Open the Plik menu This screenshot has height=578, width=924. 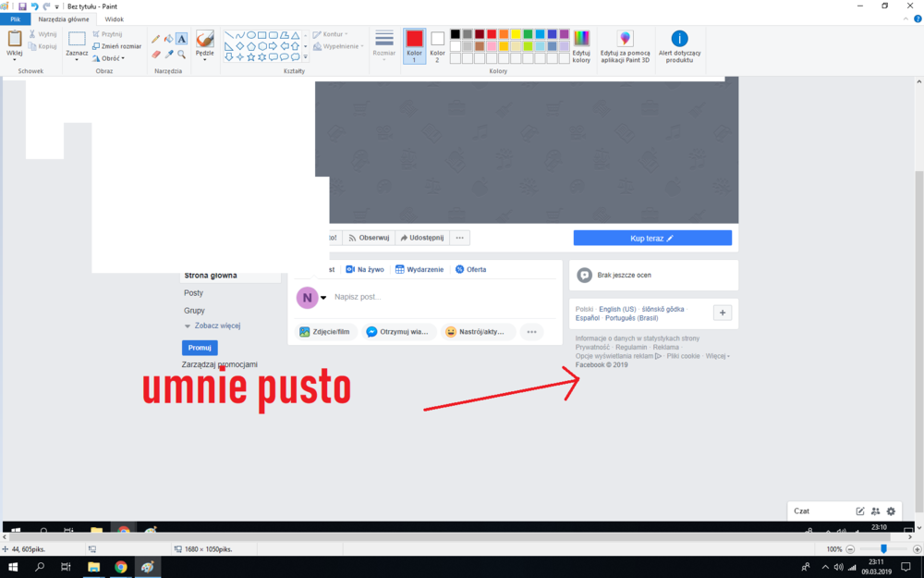pos(14,18)
